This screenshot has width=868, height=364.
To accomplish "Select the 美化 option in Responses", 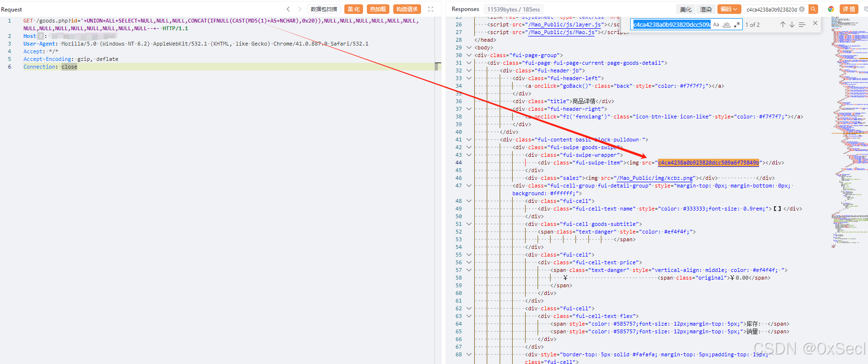I will click(686, 9).
